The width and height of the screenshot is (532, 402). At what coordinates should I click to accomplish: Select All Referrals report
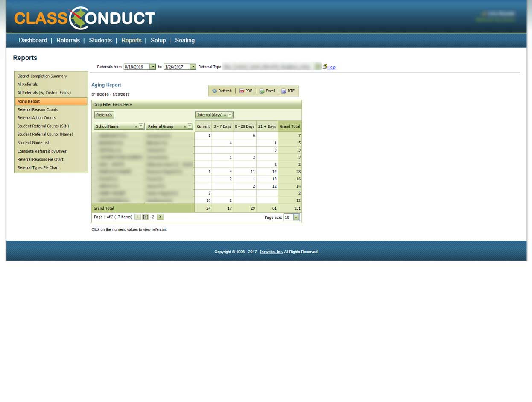[x=51, y=85]
